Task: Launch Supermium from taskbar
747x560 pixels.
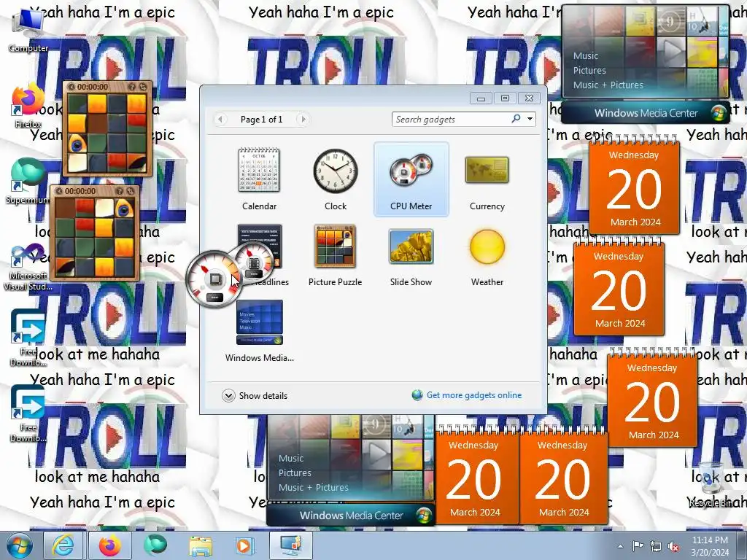Action: [156, 545]
